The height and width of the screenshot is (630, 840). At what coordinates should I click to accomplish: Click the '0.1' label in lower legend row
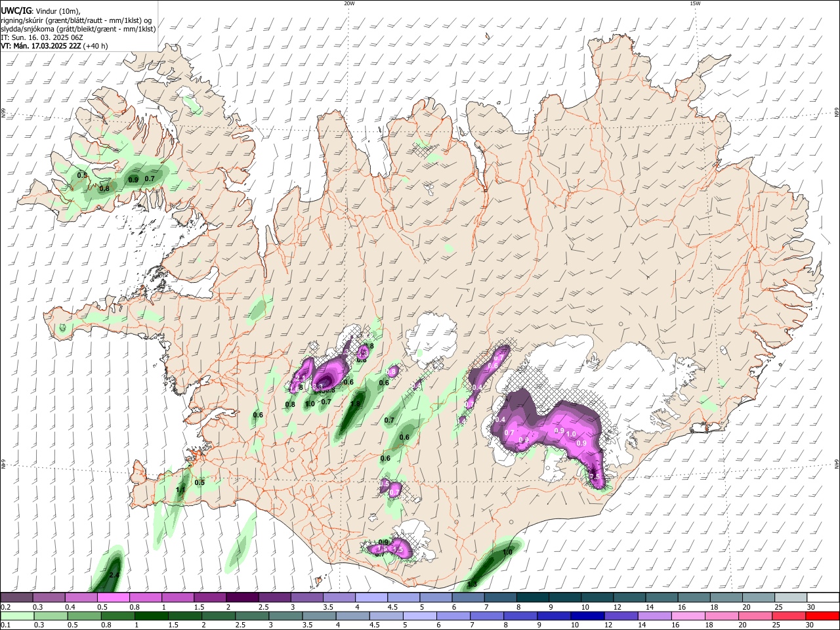click(5, 625)
